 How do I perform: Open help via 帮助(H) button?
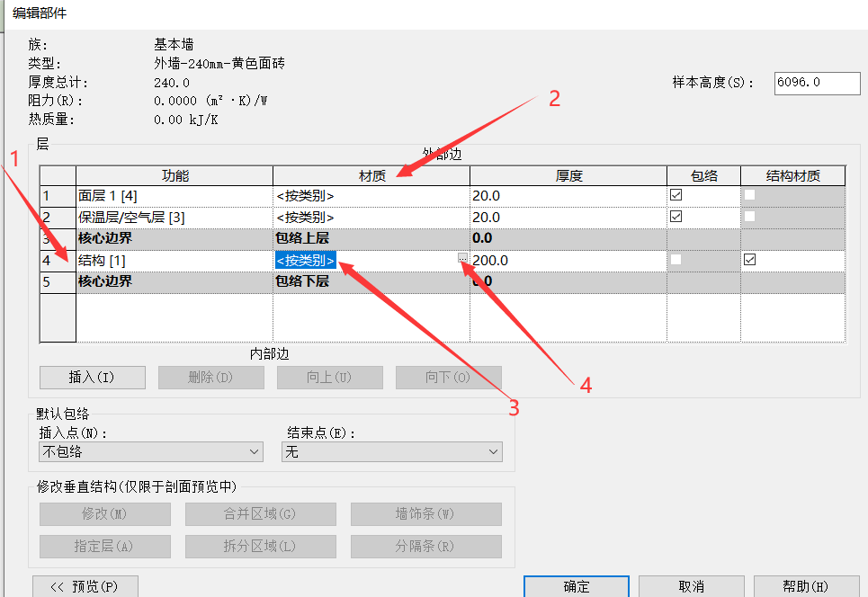coord(805,586)
